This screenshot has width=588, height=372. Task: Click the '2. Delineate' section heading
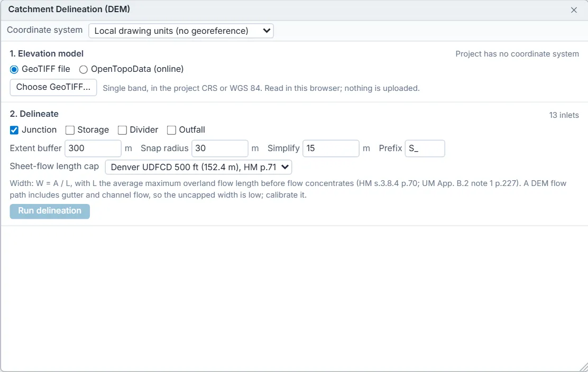(34, 114)
